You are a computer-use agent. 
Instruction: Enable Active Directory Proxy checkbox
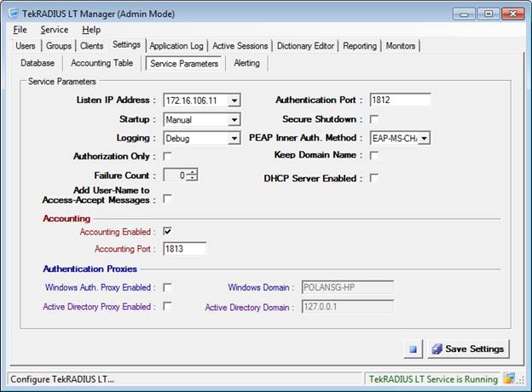[167, 306]
